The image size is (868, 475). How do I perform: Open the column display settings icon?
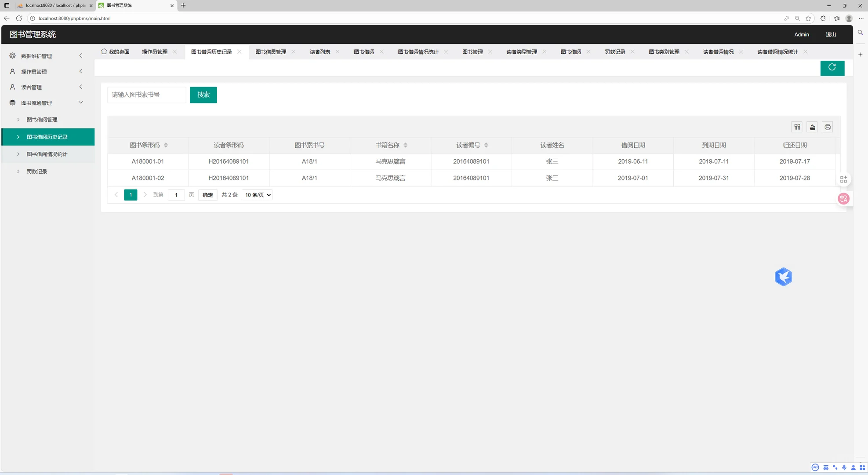pos(797,127)
